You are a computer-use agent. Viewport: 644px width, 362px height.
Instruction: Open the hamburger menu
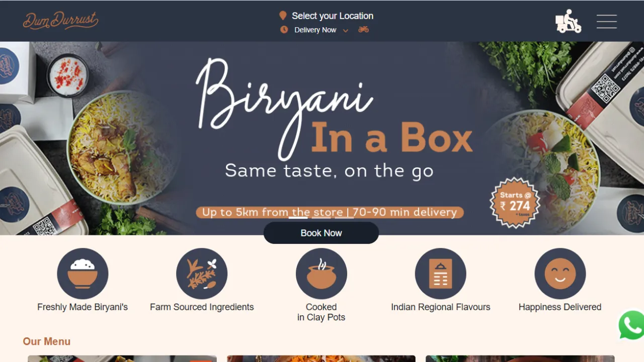[607, 21]
